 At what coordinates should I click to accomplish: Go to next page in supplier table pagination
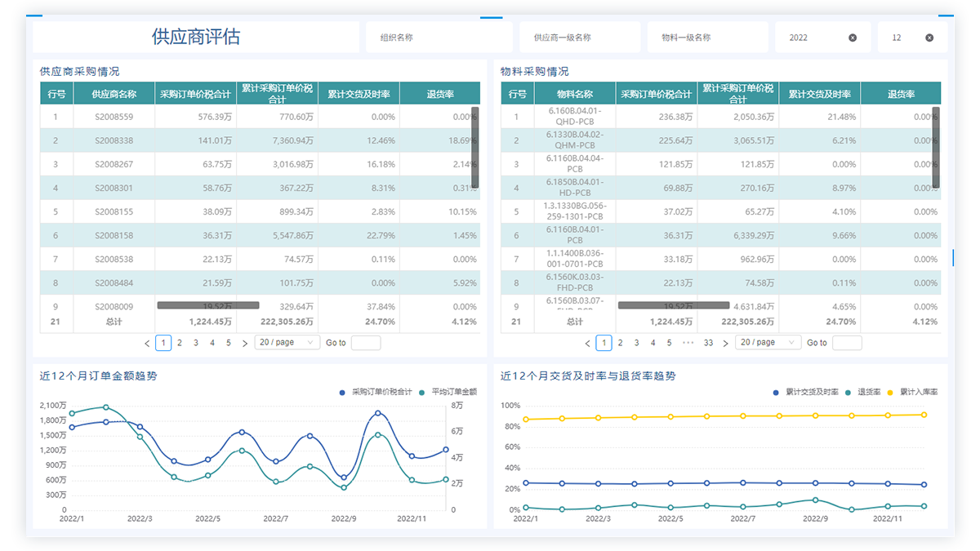click(245, 344)
